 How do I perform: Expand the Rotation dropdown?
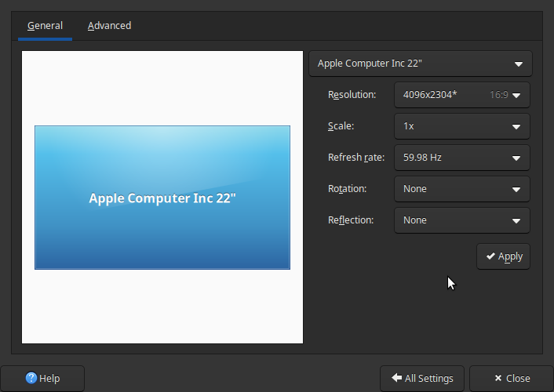(461, 189)
